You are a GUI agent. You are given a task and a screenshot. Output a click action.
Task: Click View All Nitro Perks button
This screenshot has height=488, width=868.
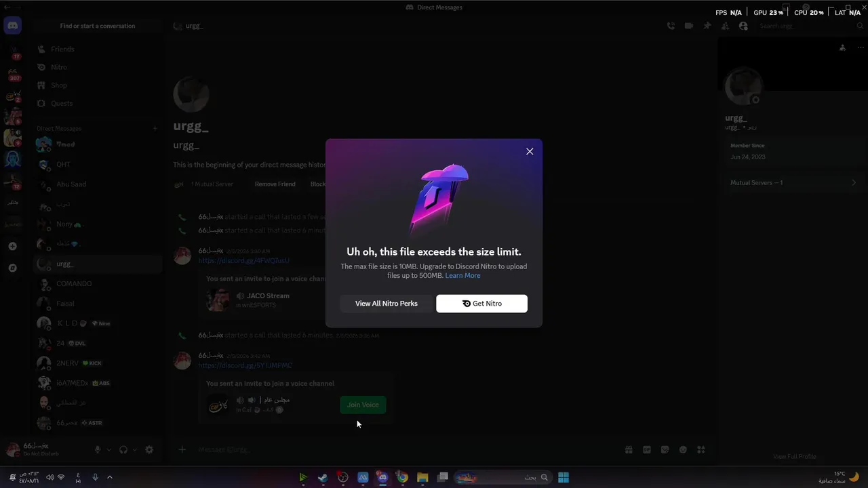pyautogui.click(x=386, y=304)
